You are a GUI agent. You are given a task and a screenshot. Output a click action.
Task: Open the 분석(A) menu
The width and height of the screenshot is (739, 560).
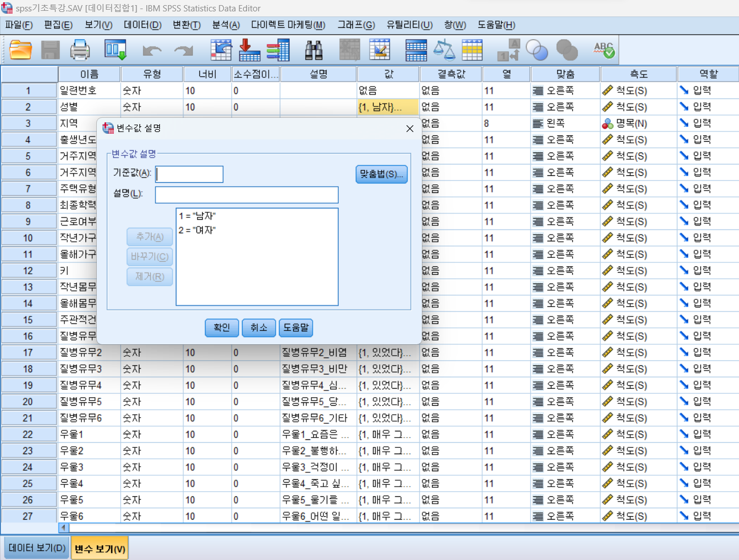point(225,25)
